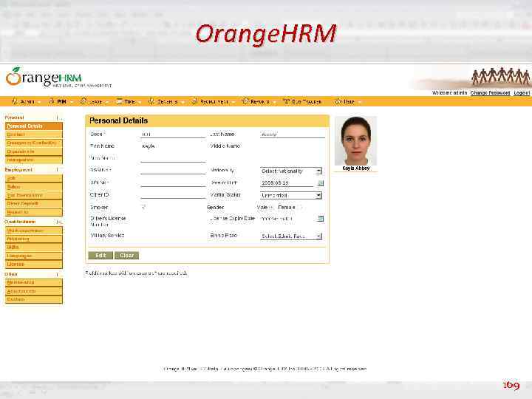
Task: Open Report-to in sidebar
Action: point(34,212)
